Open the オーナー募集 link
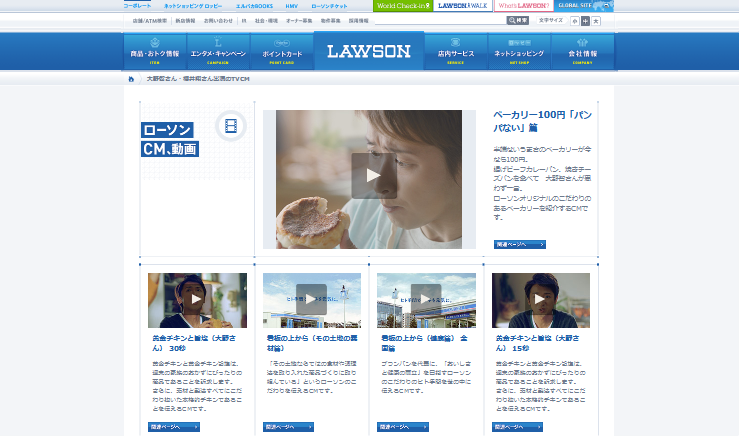This screenshot has width=739, height=436. pyautogui.click(x=299, y=21)
